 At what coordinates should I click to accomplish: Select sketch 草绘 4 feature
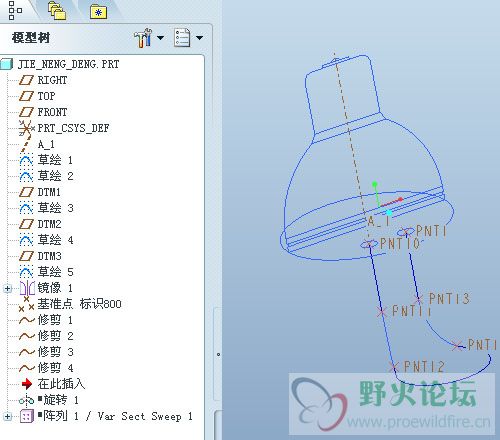click(55, 240)
